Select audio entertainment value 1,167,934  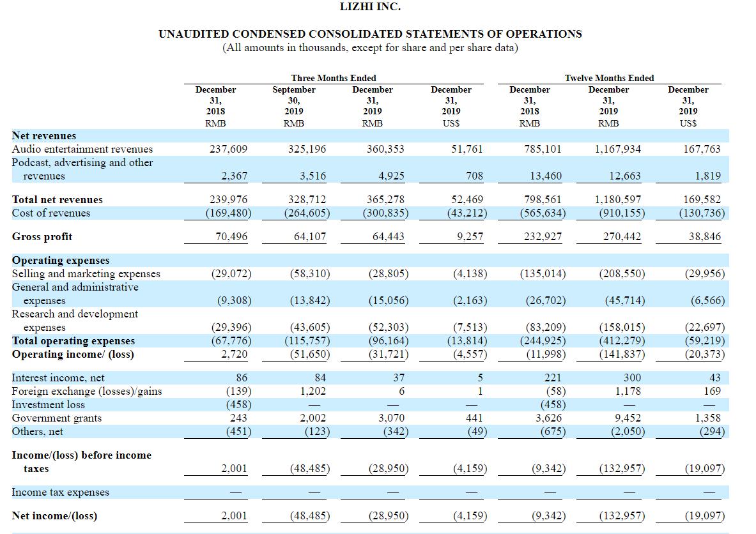coord(617,149)
